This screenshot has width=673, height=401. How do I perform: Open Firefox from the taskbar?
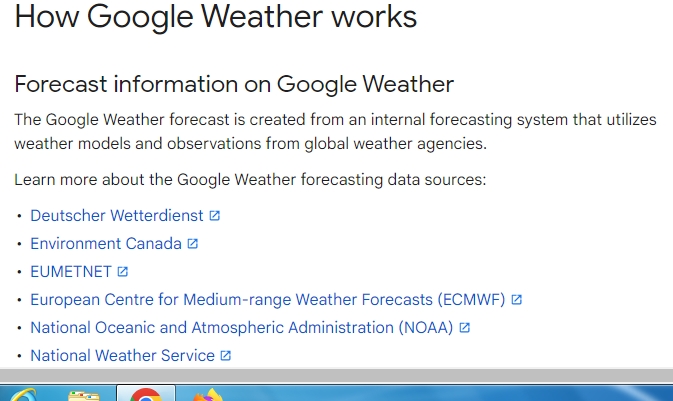click(x=207, y=394)
